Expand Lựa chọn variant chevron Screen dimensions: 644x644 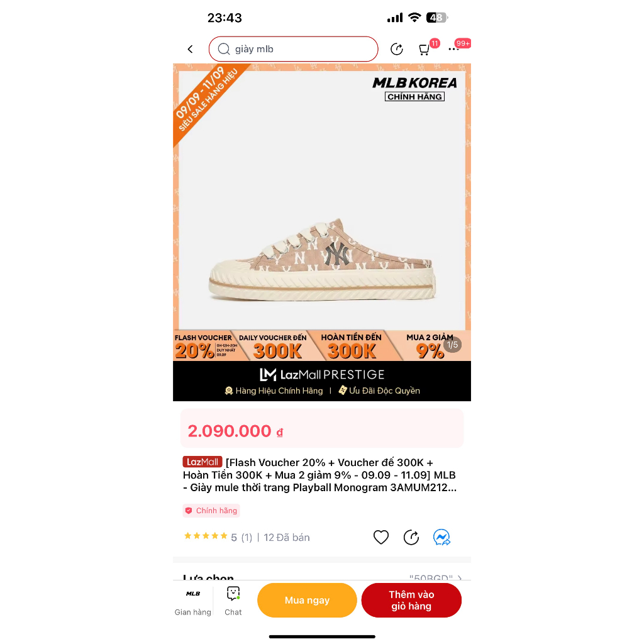(460, 577)
